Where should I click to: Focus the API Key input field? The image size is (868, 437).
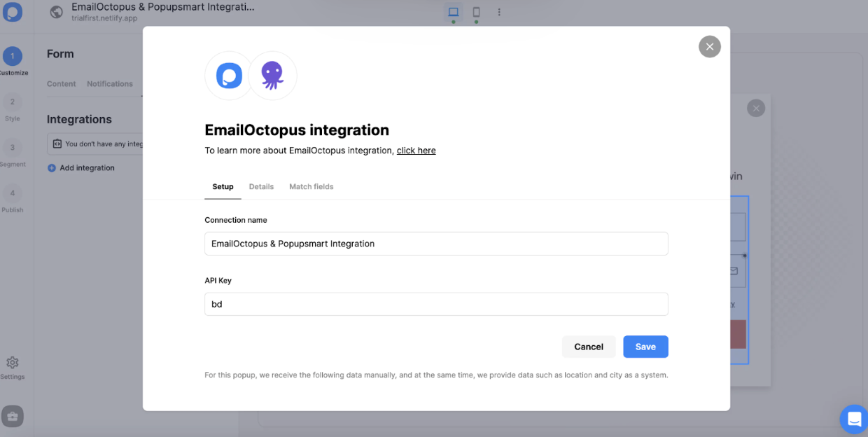(436, 304)
